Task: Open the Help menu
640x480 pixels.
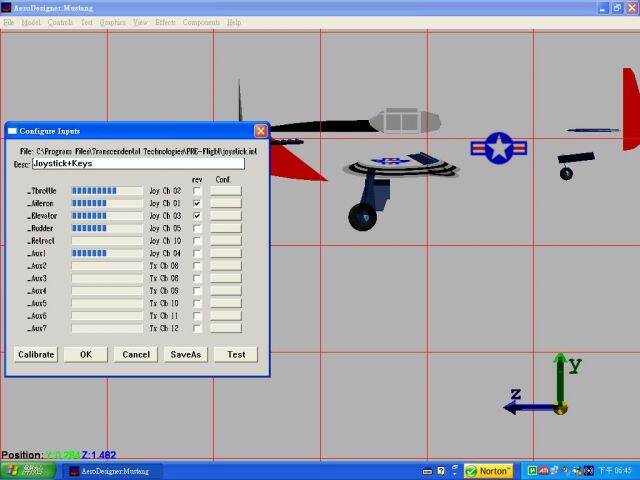Action: (234, 22)
